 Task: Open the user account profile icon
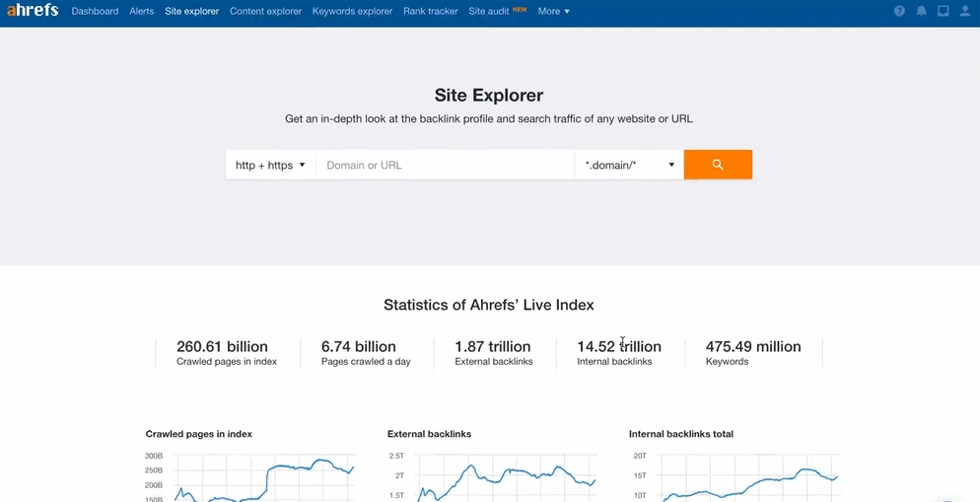tap(965, 11)
